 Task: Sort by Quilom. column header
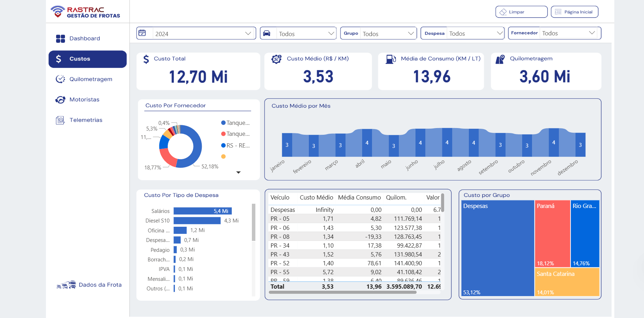396,197
